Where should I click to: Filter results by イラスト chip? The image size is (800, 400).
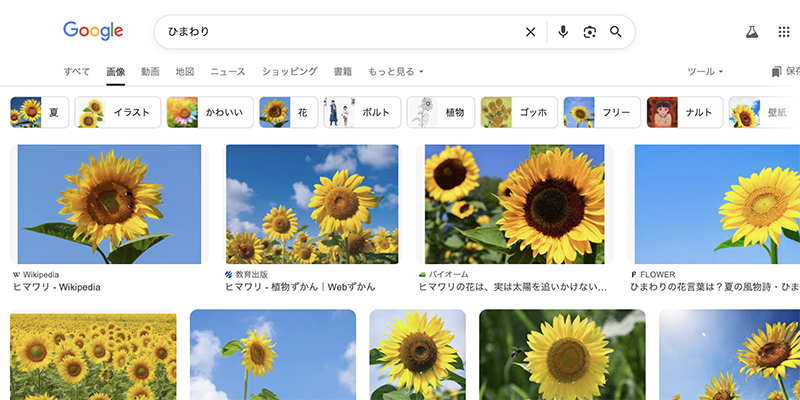pos(118,112)
